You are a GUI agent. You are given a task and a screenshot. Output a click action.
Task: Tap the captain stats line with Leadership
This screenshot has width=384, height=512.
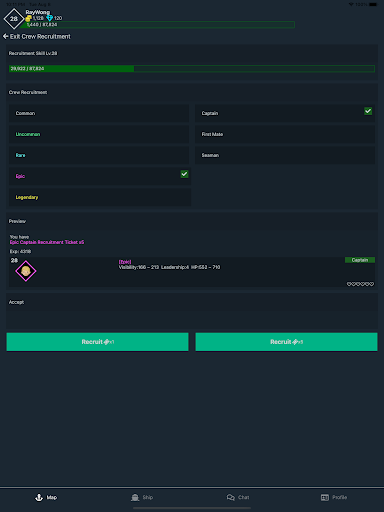click(x=169, y=267)
